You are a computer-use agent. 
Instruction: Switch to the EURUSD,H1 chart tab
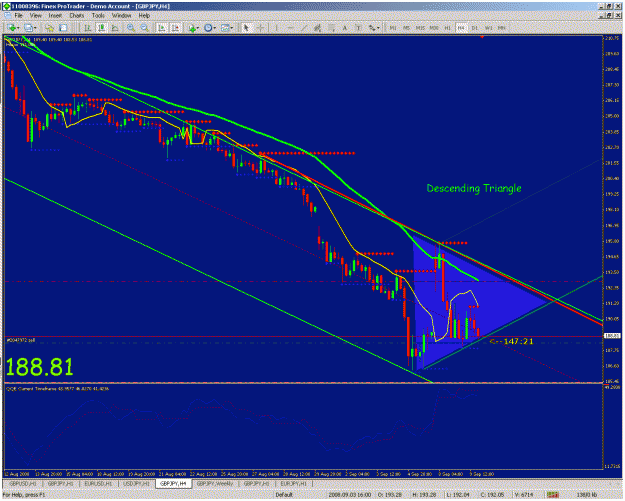[98, 483]
